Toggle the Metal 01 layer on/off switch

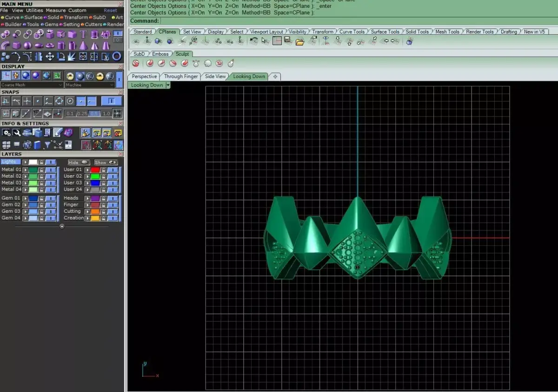tap(51, 170)
